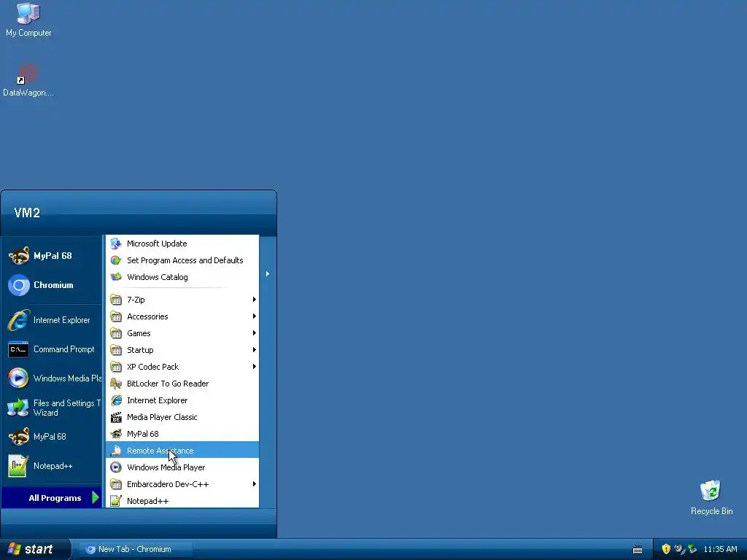This screenshot has width=747, height=560.
Task: Open Command Prompt from start menu
Action: [52, 349]
